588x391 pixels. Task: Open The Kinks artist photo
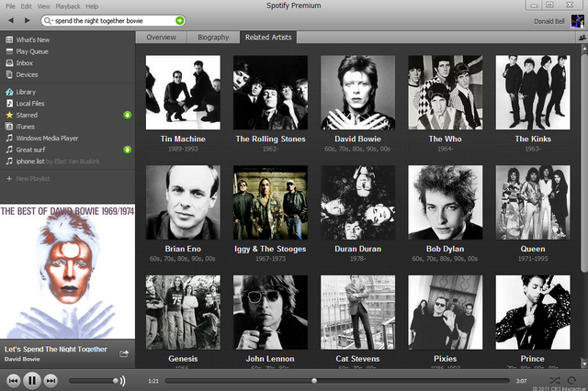click(533, 93)
